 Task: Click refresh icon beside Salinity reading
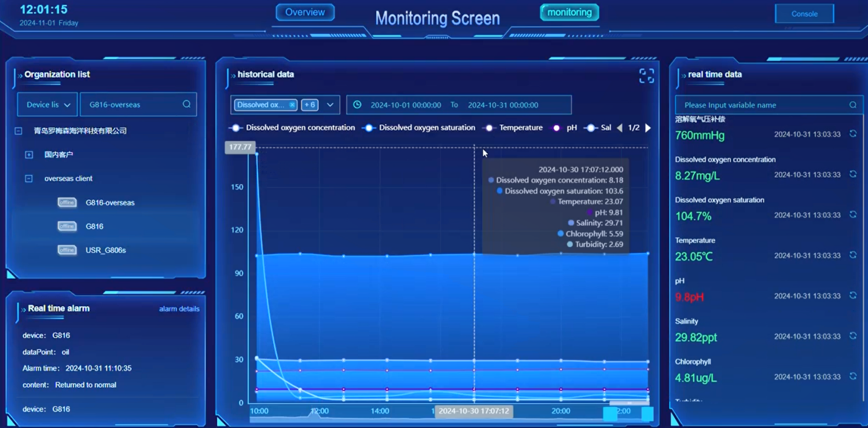853,336
